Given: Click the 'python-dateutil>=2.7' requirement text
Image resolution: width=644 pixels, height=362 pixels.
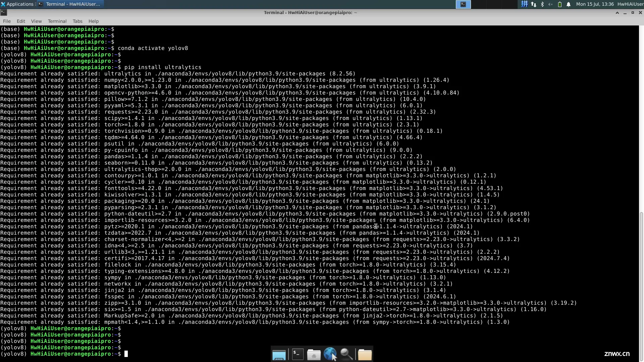Looking at the screenshot, I should [138, 214].
